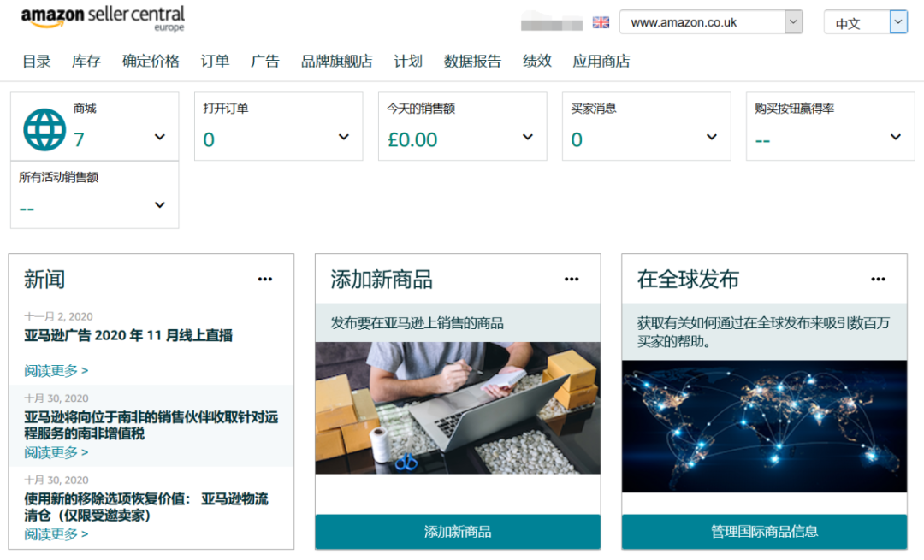Click the 添加新商品 button
924x560 pixels.
pos(457,531)
